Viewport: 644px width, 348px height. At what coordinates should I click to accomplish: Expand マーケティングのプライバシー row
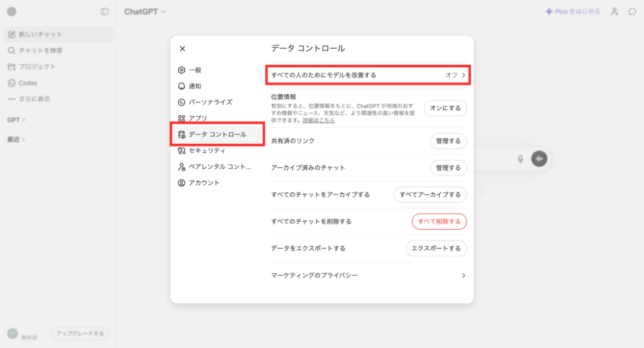(x=369, y=275)
